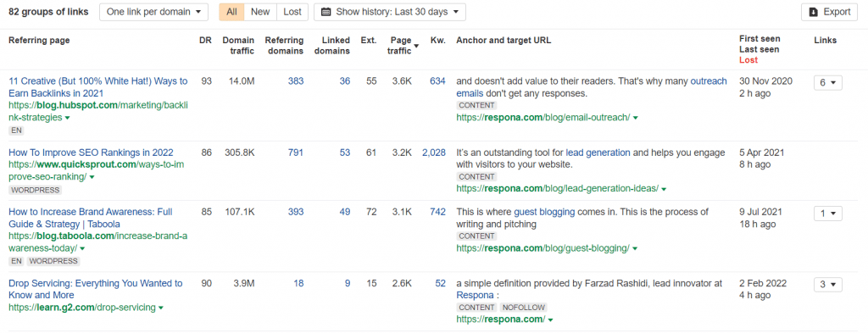
Task: Select the All filter tab
Action: coord(231,12)
